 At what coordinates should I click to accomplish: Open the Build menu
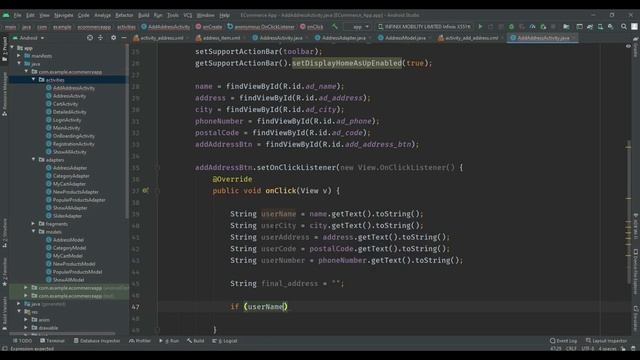click(x=144, y=15)
